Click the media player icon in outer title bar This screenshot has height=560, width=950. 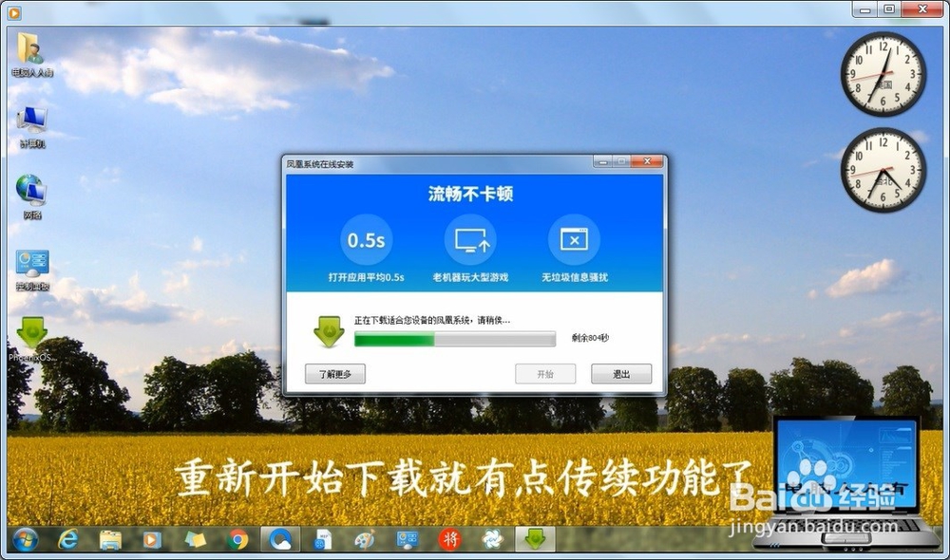(x=13, y=12)
